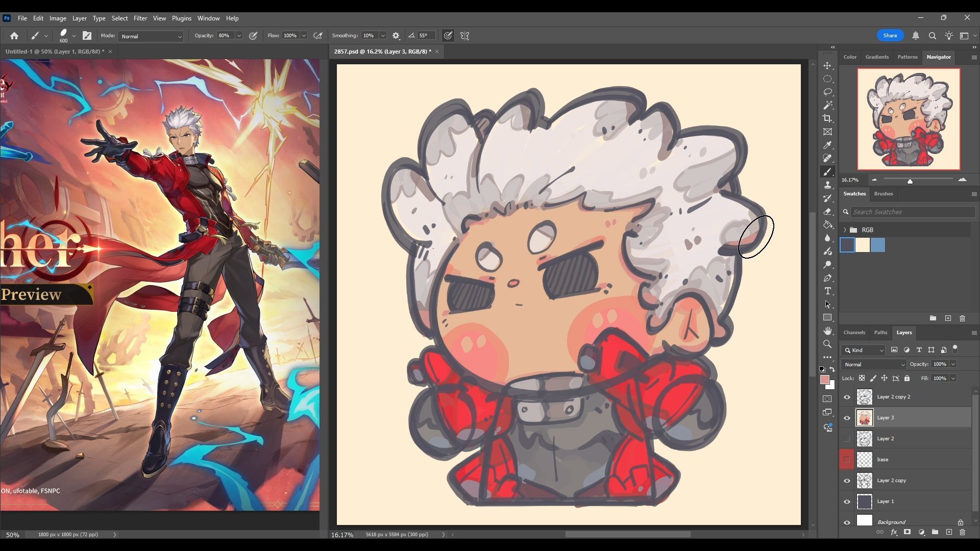This screenshot has width=980, height=551.
Task: Hide Layer 3 visibility eye
Action: tap(847, 418)
